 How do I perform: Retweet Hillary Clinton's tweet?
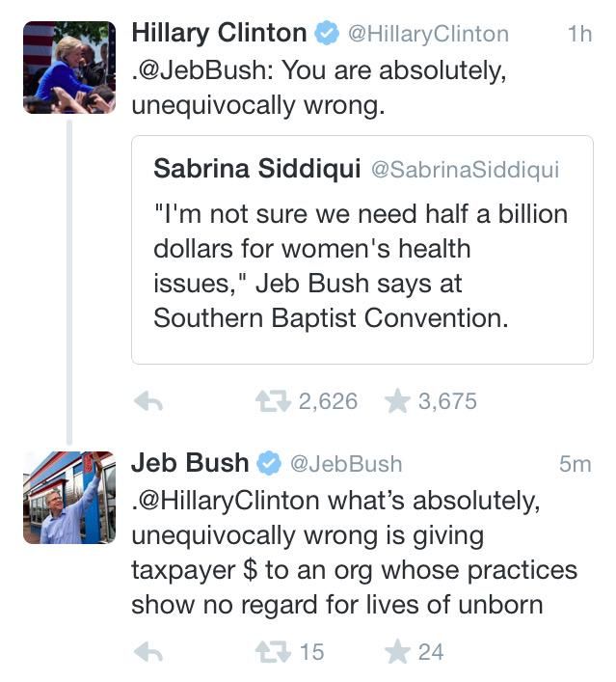pos(273,401)
